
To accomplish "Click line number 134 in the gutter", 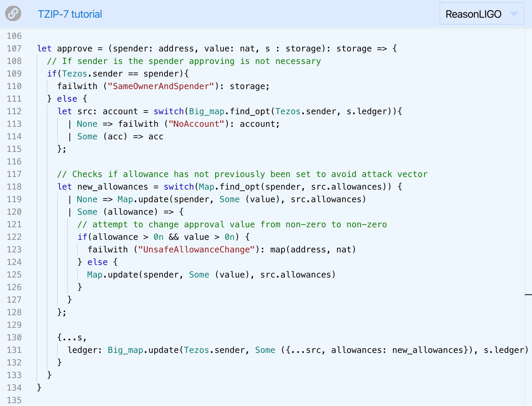I will pos(14,388).
